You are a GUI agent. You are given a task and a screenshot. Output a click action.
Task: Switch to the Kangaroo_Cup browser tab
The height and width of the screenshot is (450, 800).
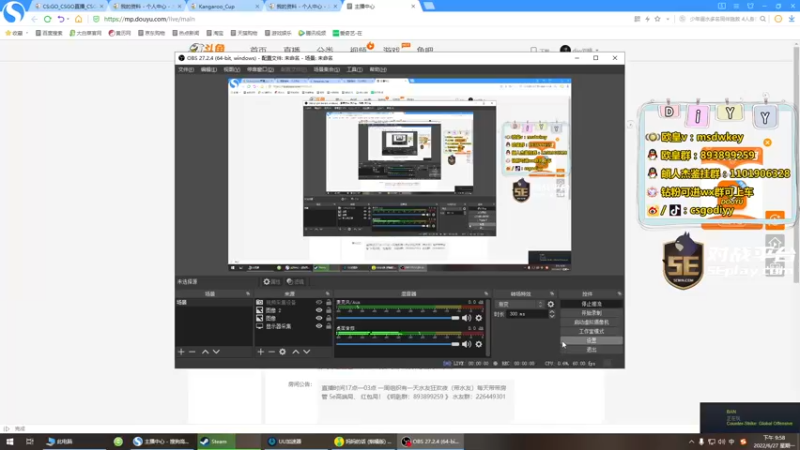pos(222,6)
